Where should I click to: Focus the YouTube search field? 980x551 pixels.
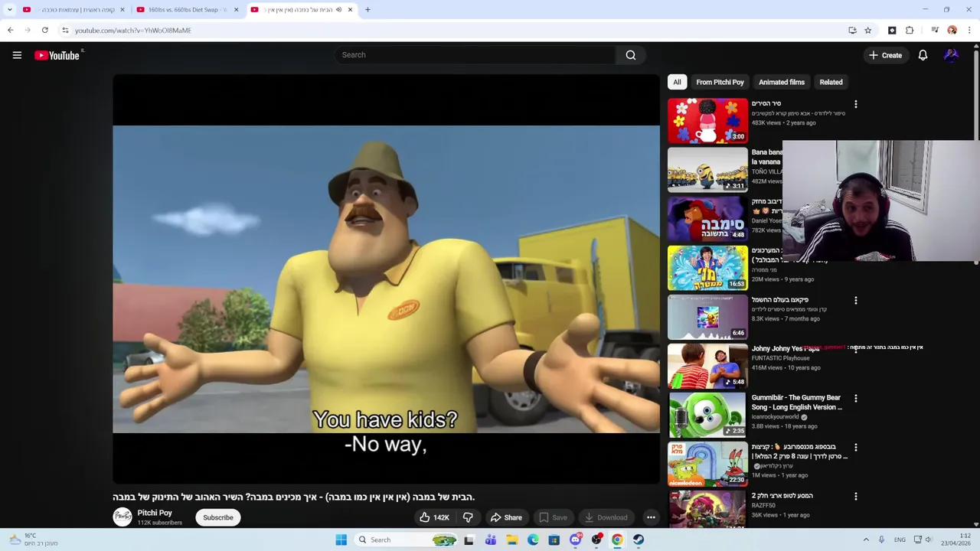pos(475,55)
